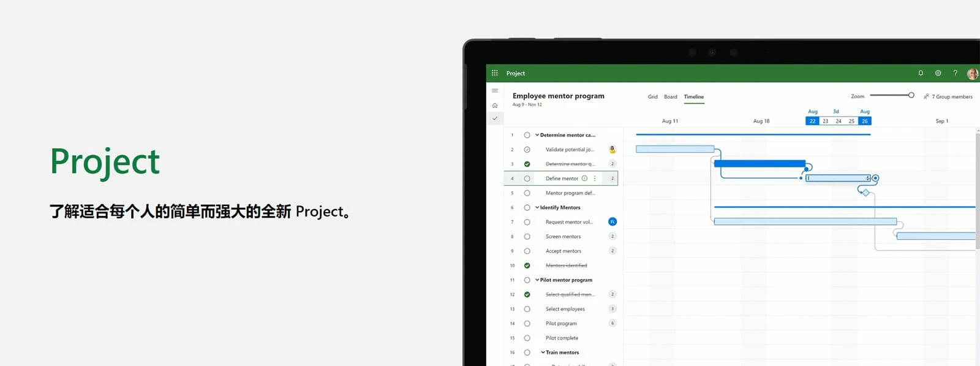
Task: Click the milestone diamond in the Gantt chart
Action: (x=865, y=193)
